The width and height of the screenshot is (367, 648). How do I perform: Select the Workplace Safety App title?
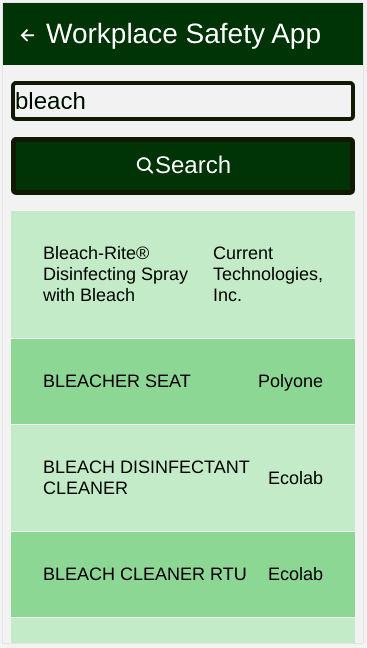[x=183, y=34]
